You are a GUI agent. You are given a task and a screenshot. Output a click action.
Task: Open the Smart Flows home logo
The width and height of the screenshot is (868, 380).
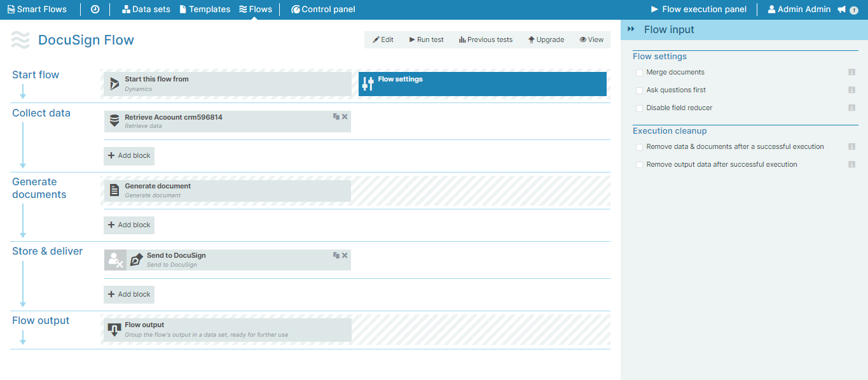pos(37,10)
